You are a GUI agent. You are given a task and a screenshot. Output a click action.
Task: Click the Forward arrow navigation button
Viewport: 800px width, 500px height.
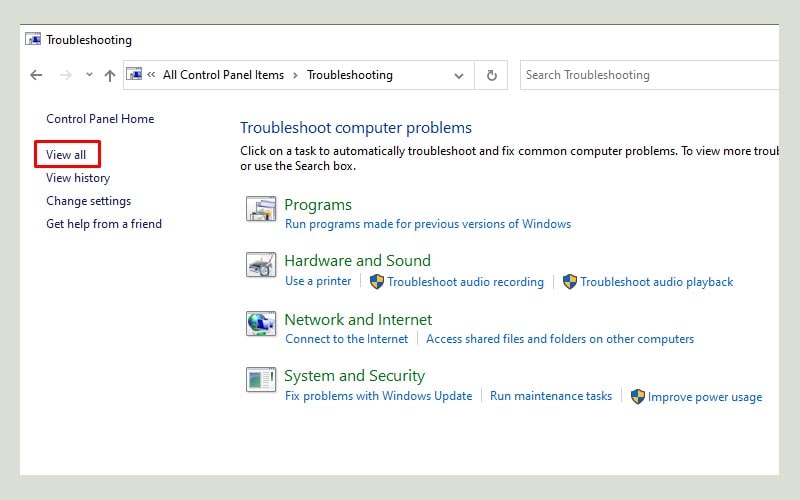click(66, 75)
